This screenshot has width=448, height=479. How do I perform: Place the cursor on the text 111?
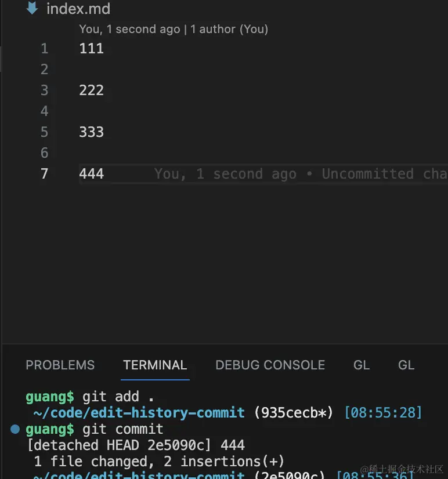[92, 49]
